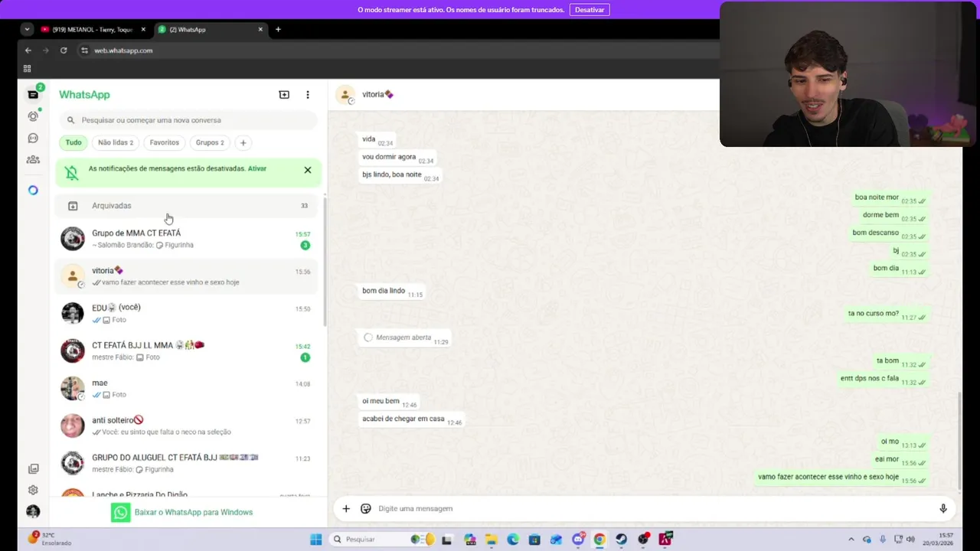
Task: Click the search magnifier icon in chat search
Action: tap(71, 120)
